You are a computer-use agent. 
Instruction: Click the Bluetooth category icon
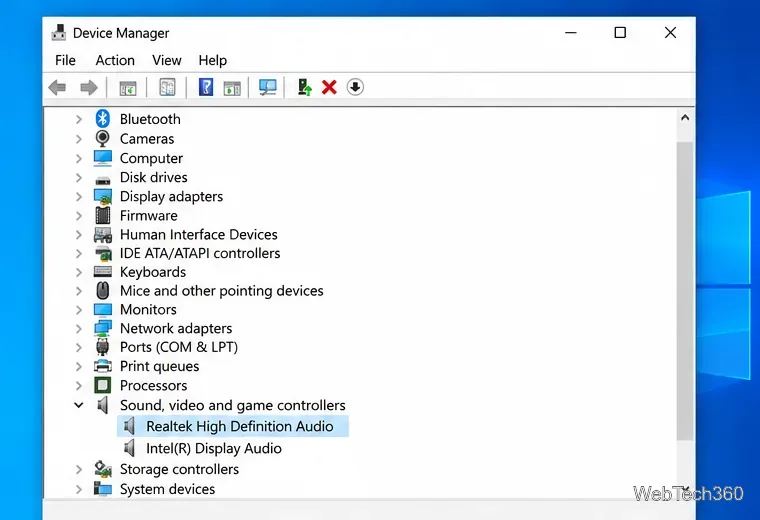pos(103,119)
